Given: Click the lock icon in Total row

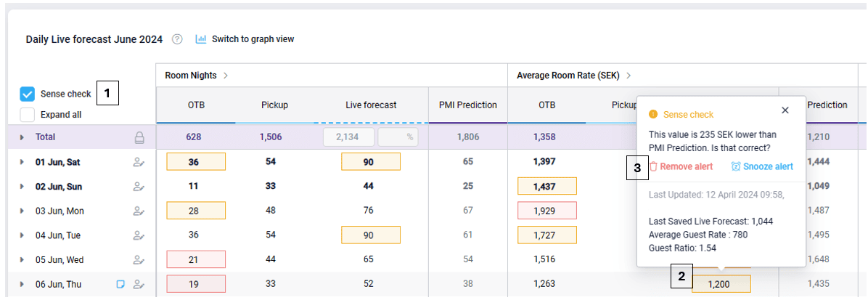Looking at the screenshot, I should tap(139, 137).
